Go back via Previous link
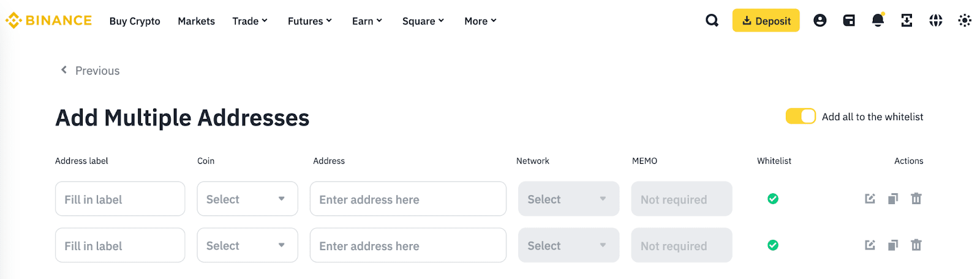This screenshot has width=980, height=279. click(x=90, y=71)
